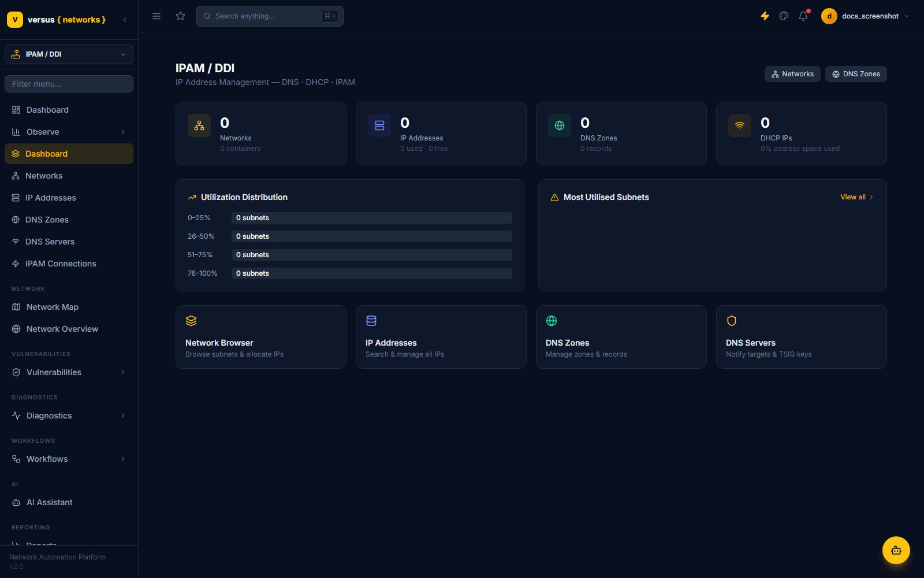Screen dimensions: 924x578
Task: Focus the Search anything field
Action: coord(270,16)
